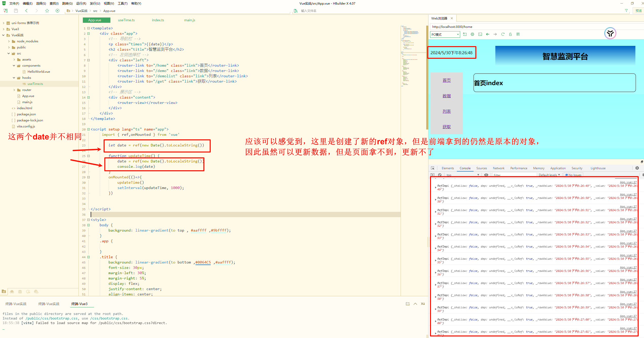Open the browser QR code icon

pos(518,34)
